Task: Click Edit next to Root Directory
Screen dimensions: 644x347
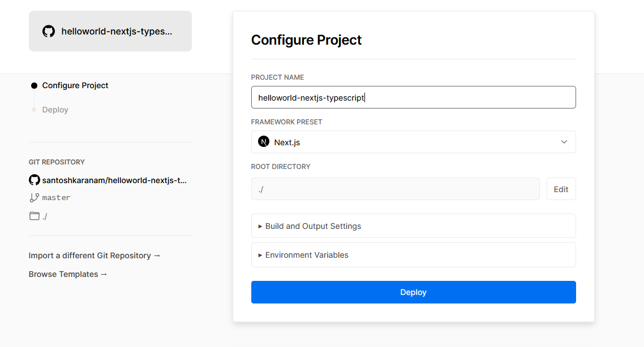Action: point(561,189)
